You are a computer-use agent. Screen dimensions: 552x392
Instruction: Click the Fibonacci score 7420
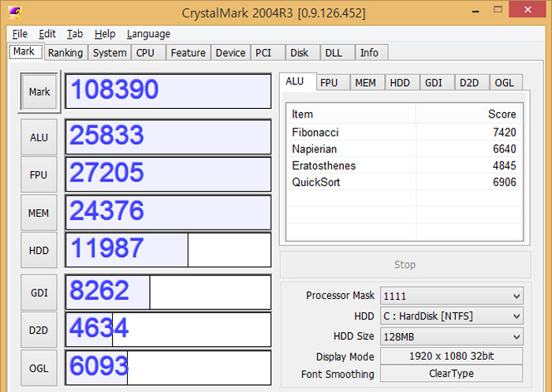[505, 132]
